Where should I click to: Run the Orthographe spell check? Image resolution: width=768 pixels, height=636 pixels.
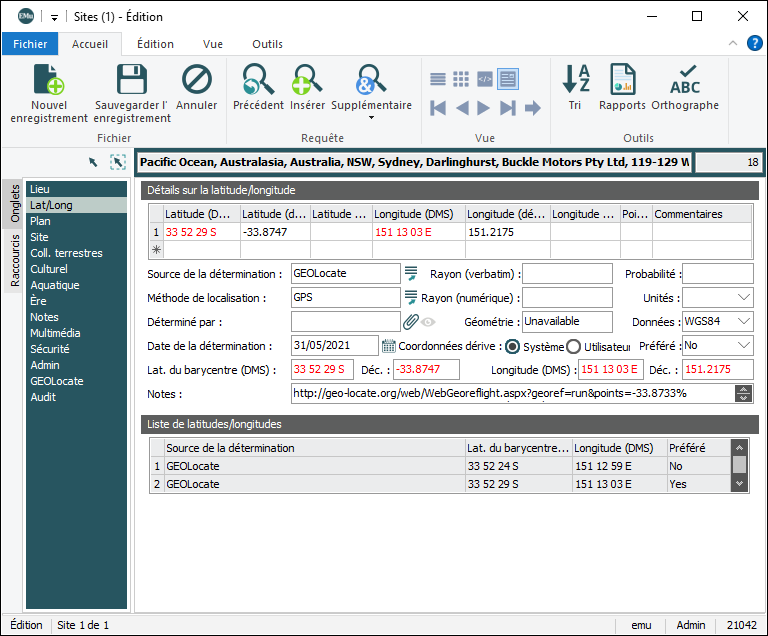point(685,80)
